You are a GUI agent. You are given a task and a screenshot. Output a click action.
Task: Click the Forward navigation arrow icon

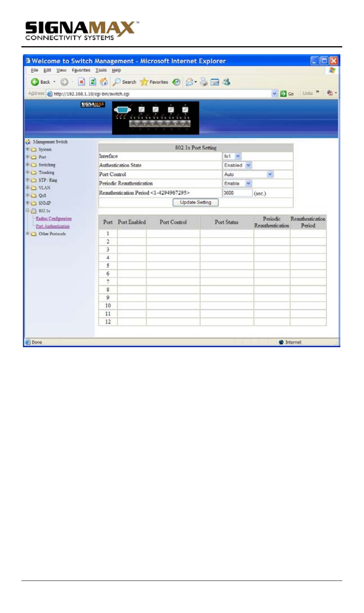(64, 82)
